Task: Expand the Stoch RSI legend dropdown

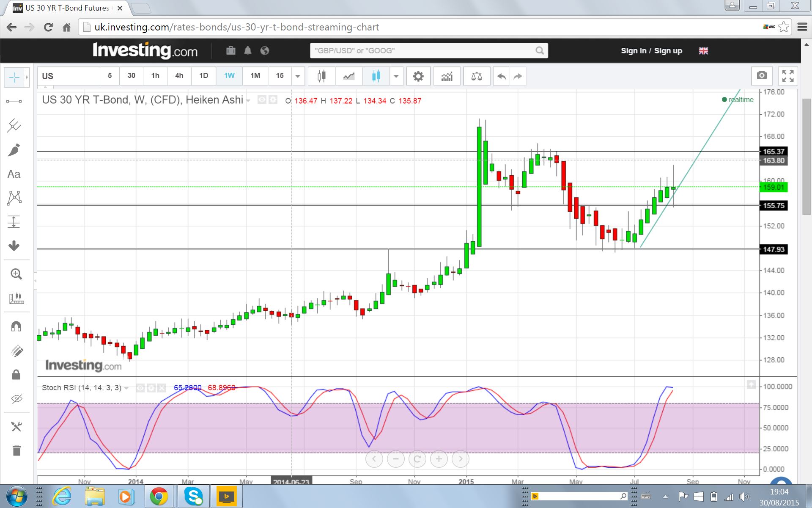Action: click(126, 388)
